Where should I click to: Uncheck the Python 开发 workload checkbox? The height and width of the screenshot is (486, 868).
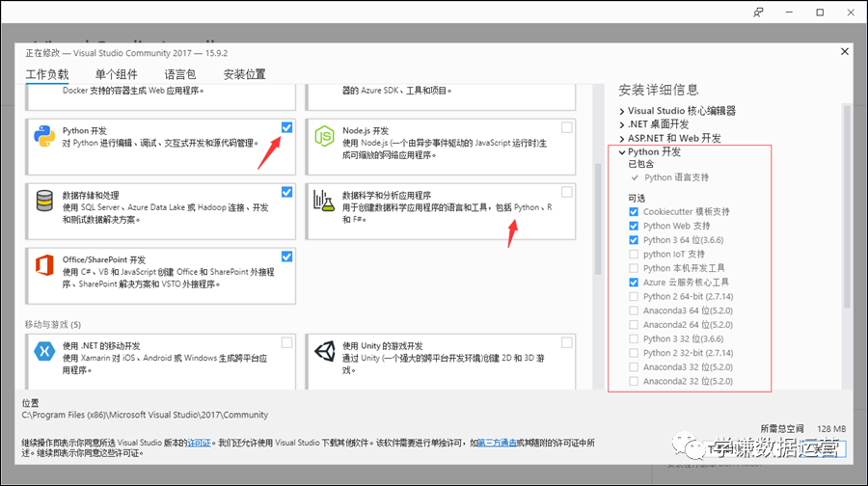pos(286,127)
